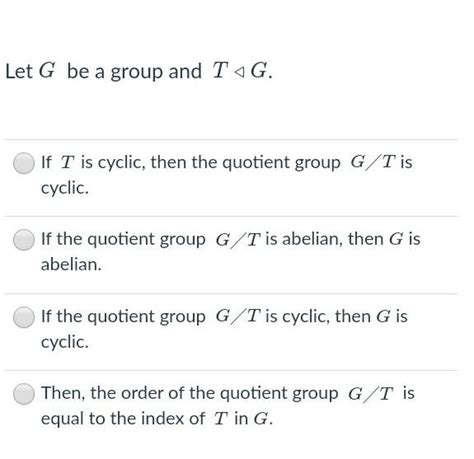Click the G/T expression in the first answer

click(373, 162)
